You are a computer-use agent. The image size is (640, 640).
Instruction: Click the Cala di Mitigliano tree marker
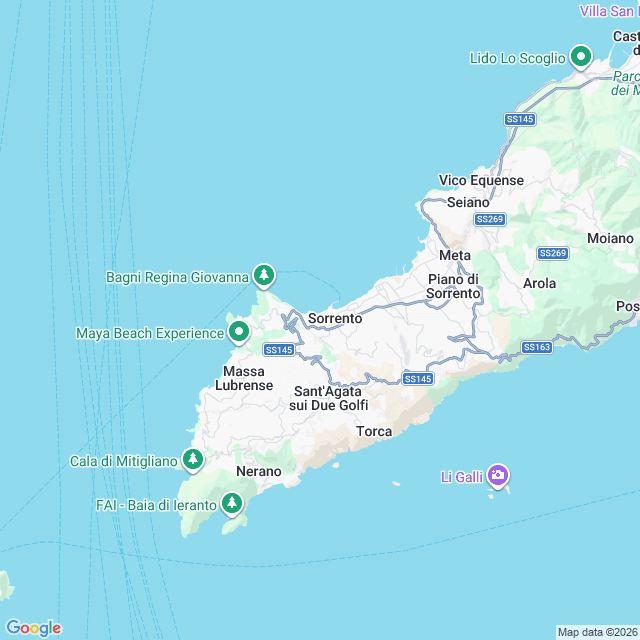[193, 460]
